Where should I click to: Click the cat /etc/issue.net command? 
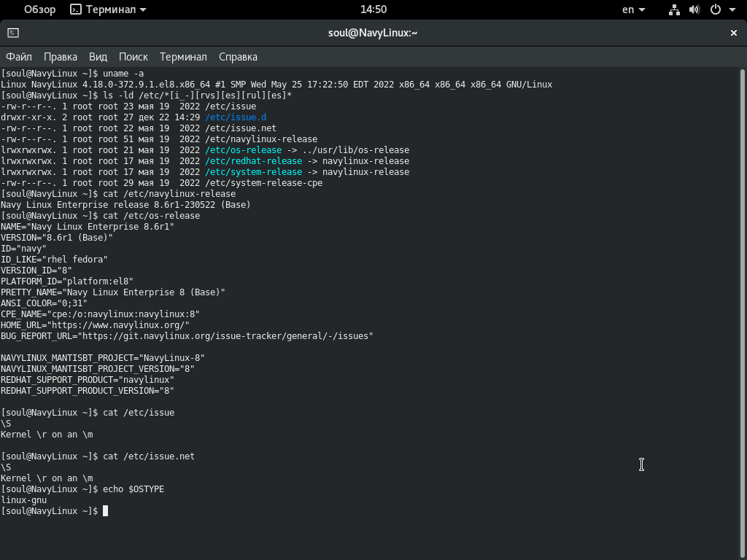(x=149, y=456)
